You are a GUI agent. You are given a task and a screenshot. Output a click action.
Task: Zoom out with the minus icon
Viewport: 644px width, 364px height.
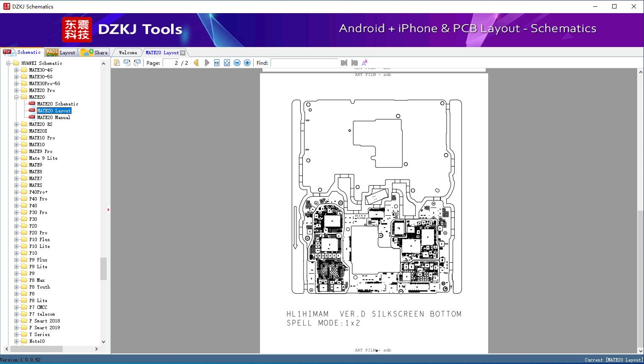click(x=237, y=63)
